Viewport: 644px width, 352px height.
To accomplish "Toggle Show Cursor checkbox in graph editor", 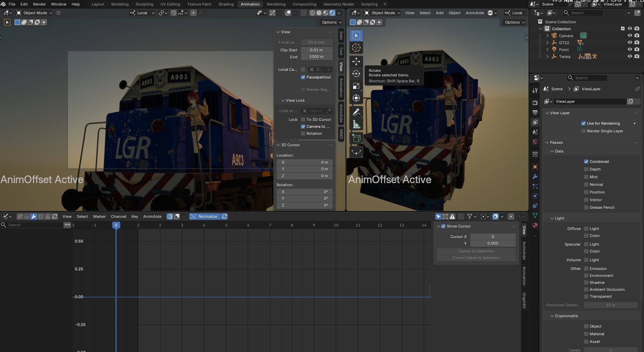I will click(x=443, y=226).
